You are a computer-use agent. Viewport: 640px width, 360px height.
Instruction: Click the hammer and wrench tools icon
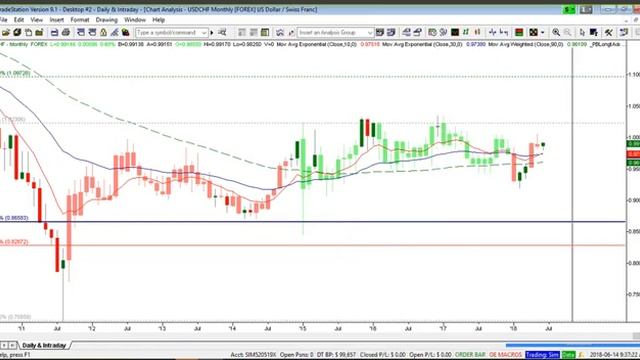[x=609, y=32]
